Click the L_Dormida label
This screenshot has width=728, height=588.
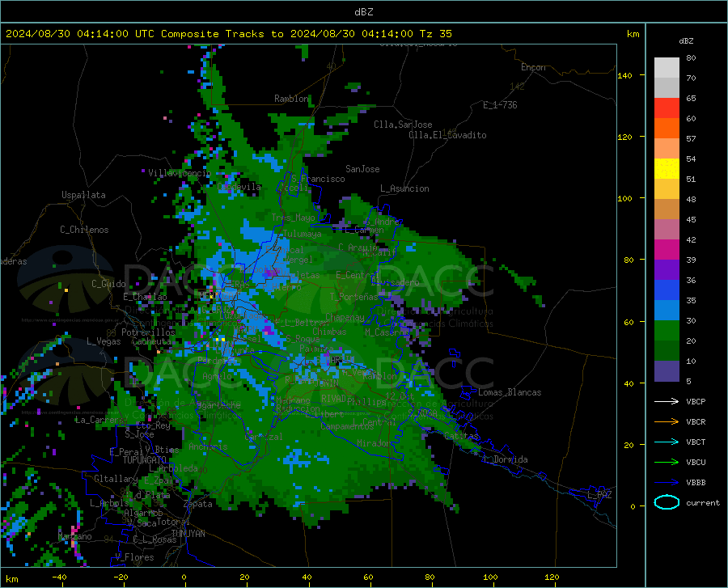pyautogui.click(x=506, y=459)
